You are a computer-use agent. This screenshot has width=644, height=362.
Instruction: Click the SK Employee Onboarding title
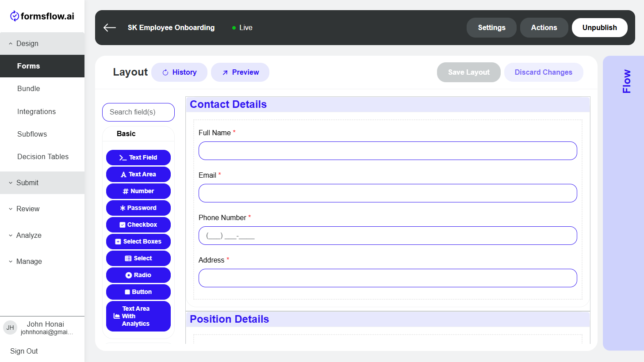(171, 27)
